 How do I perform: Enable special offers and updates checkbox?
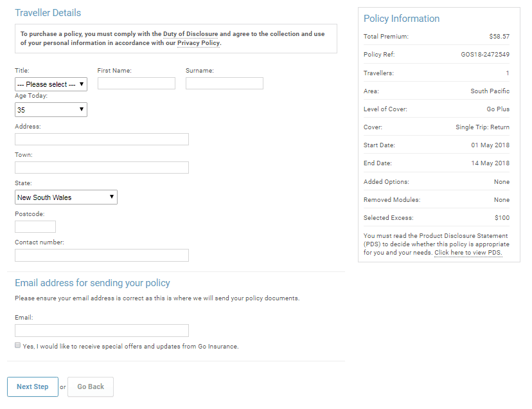pyautogui.click(x=17, y=345)
